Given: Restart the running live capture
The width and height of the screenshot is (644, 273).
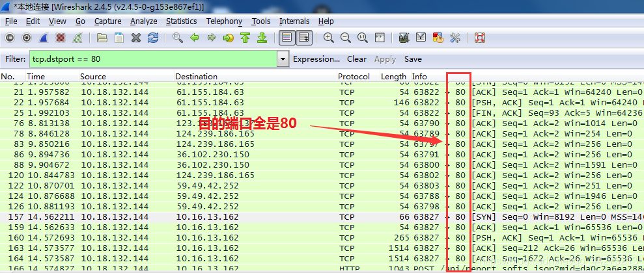Looking at the screenshot, I should pyautogui.click(x=77, y=38).
